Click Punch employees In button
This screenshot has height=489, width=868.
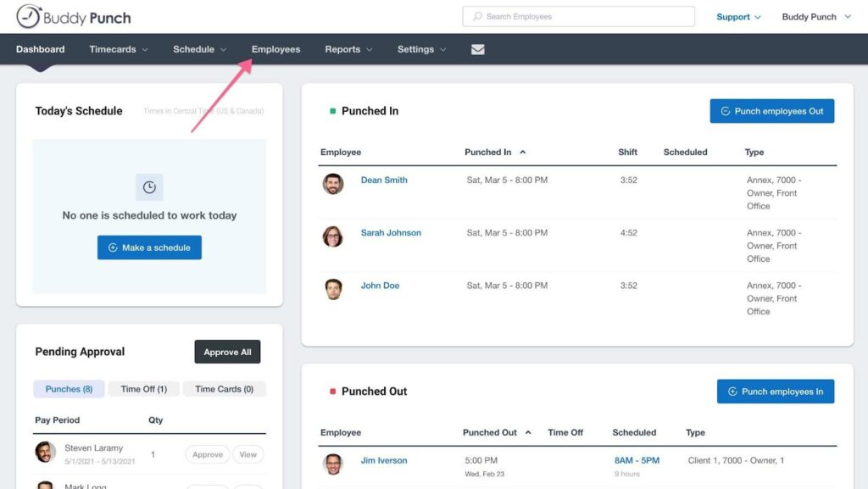776,392
